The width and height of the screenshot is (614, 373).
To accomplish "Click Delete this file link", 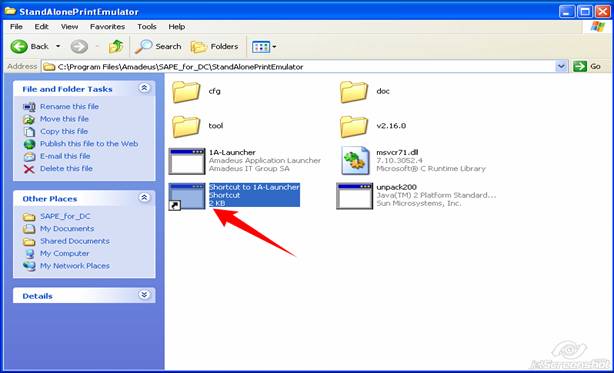I will tap(66, 168).
